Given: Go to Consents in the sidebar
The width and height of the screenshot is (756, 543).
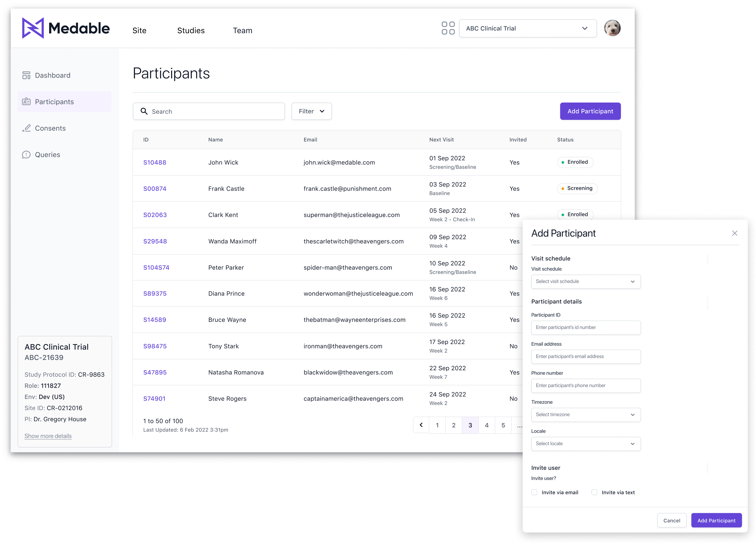Looking at the screenshot, I should click(x=50, y=128).
